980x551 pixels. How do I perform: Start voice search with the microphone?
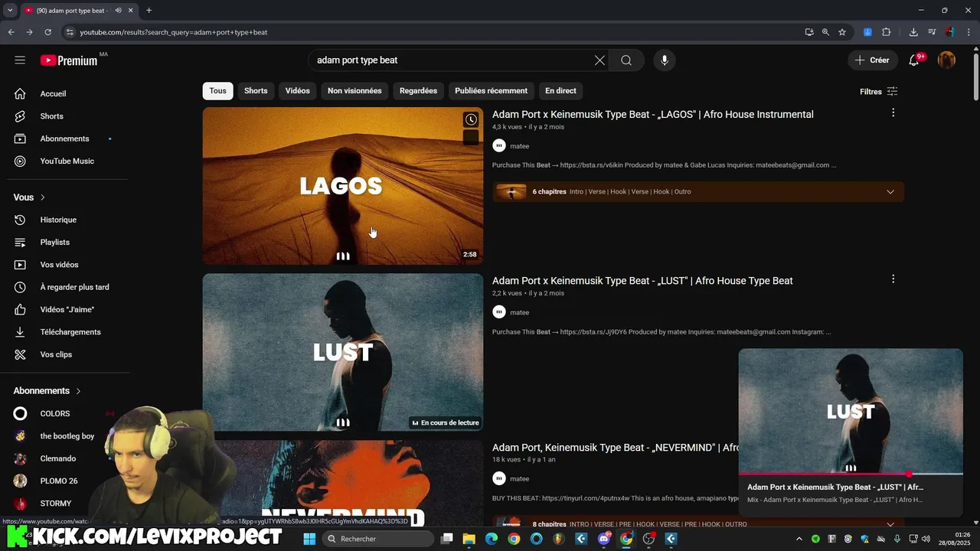665,60
